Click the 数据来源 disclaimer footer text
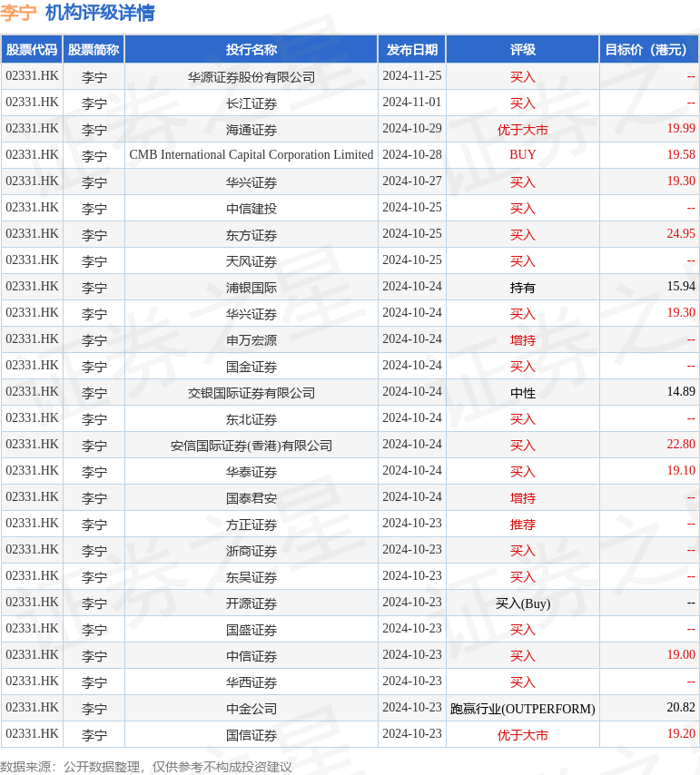 (146, 767)
